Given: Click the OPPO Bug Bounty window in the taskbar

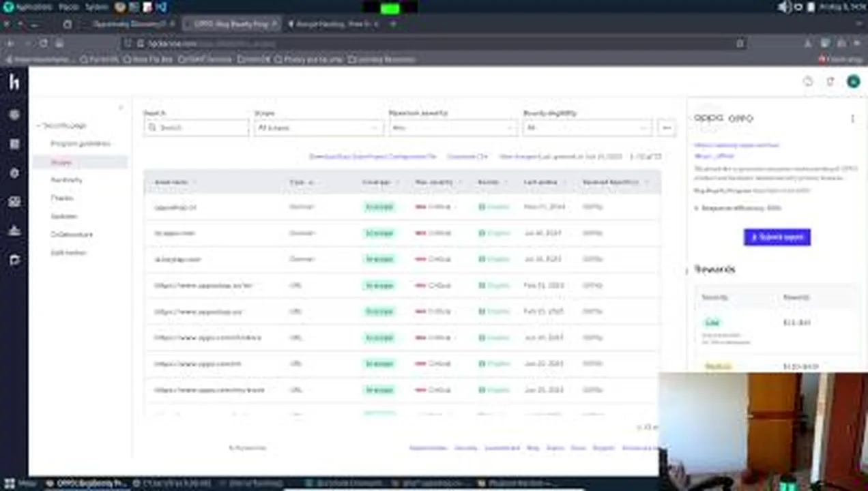Looking at the screenshot, I should point(86,483).
